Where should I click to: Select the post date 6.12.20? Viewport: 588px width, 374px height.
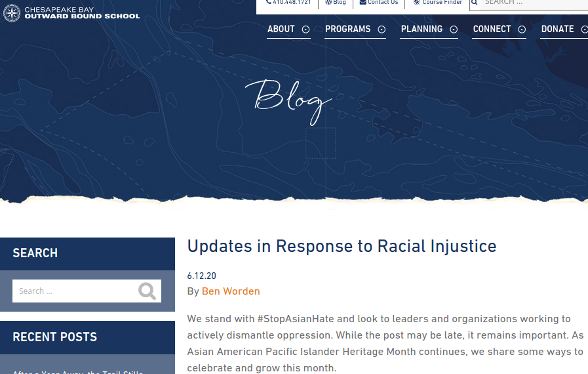[x=202, y=276]
